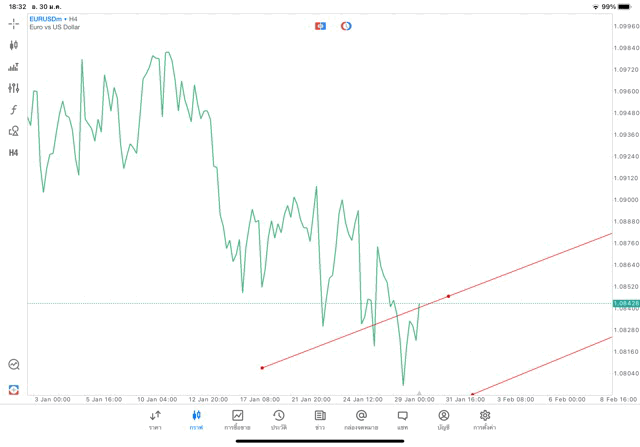
Task: Open the chart settings sliders icon
Action: pos(14,88)
